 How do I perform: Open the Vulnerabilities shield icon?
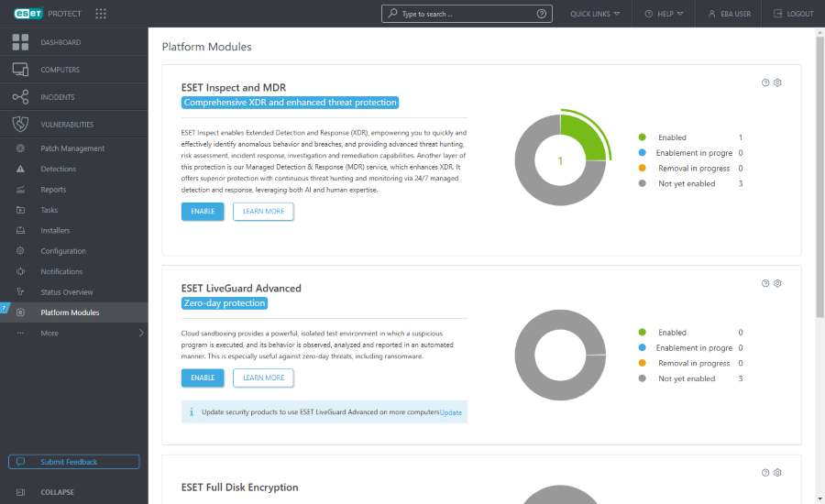click(x=20, y=124)
